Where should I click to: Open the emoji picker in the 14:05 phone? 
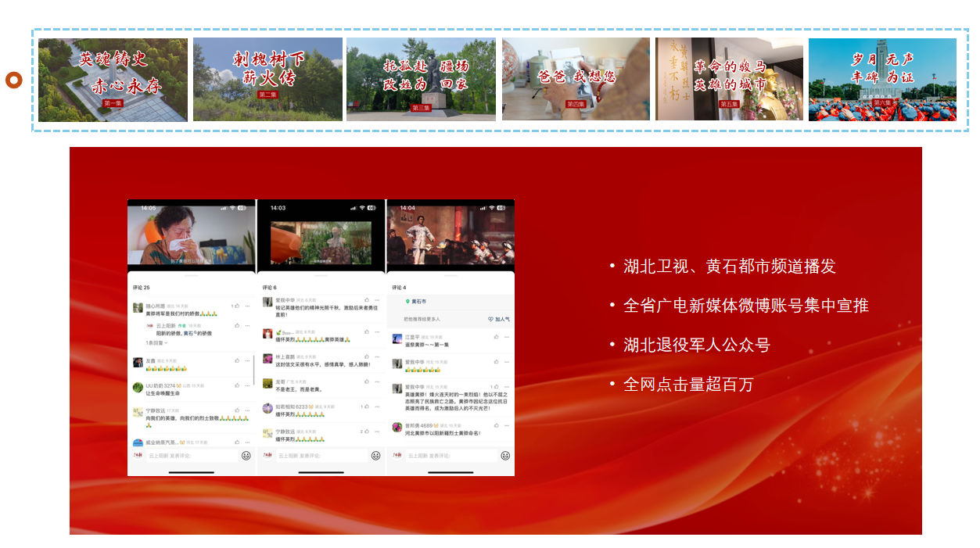(246, 456)
